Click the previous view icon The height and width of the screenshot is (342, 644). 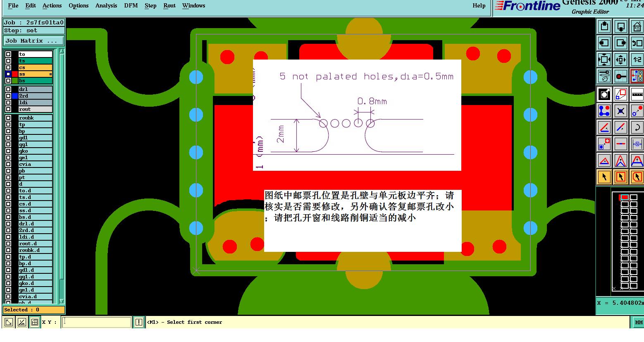[x=637, y=43]
